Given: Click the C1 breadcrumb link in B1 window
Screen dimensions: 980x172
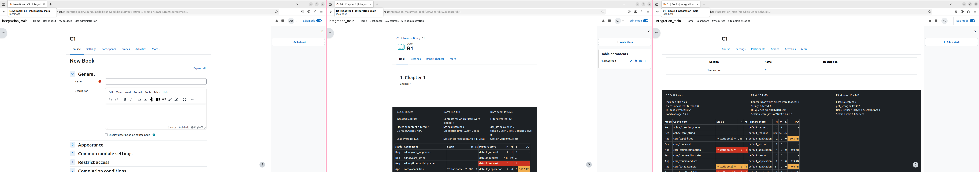Looking at the screenshot, I should (398, 38).
